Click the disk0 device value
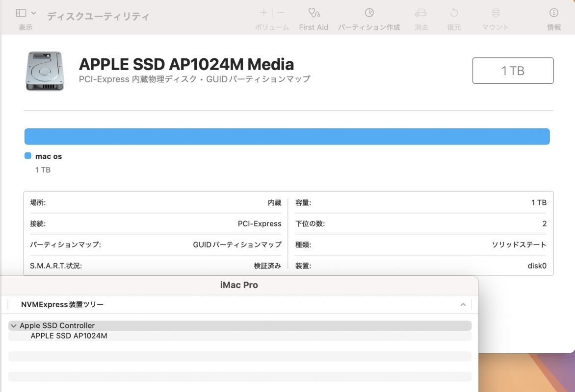 [x=537, y=266]
